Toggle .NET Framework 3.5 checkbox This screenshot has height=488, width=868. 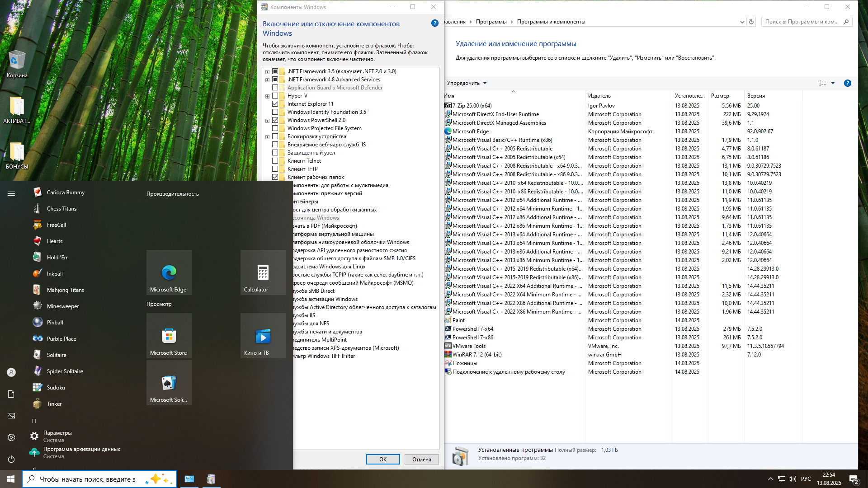tap(275, 71)
